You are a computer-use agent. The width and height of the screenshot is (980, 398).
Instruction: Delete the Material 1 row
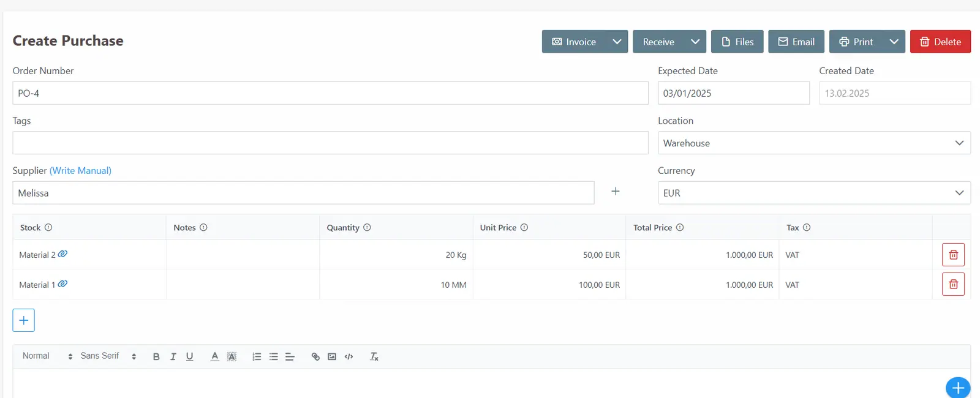point(953,284)
